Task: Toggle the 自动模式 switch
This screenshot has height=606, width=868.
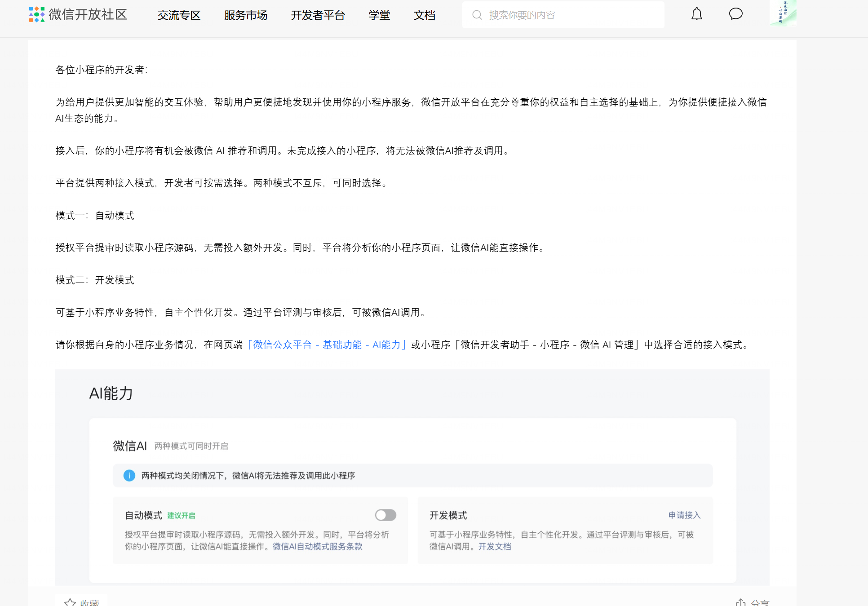Action: [385, 515]
